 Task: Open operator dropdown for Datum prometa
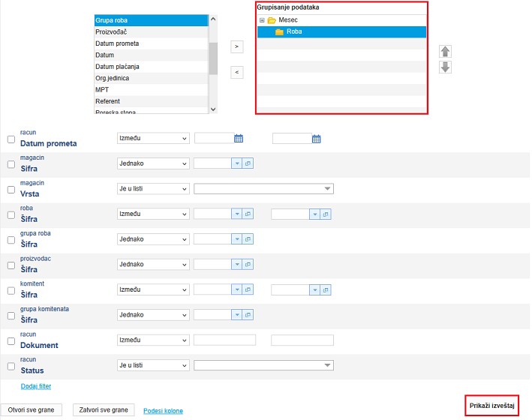coord(153,139)
